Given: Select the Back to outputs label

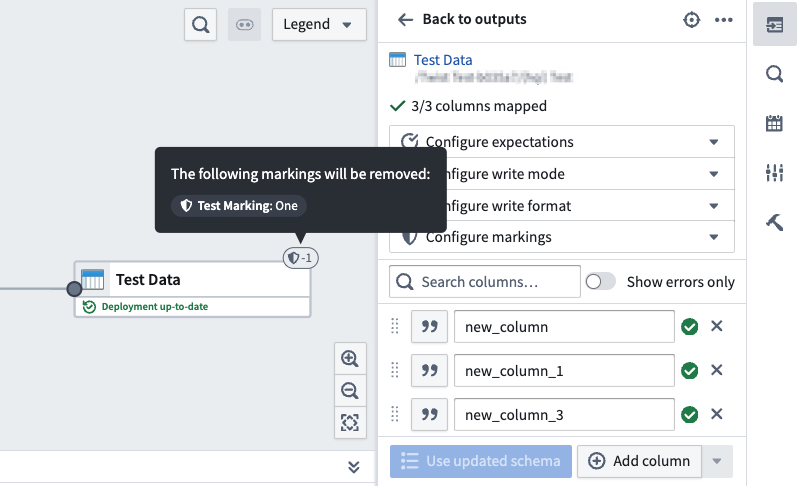Looking at the screenshot, I should (474, 19).
